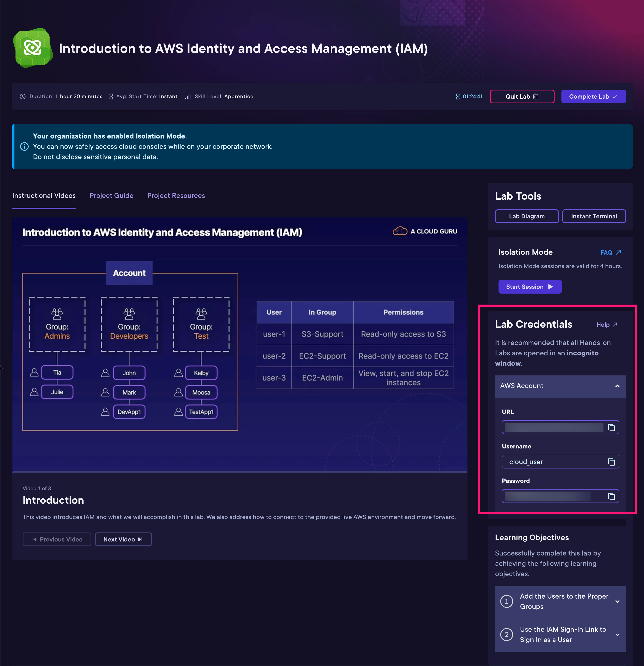Click the Complete Lab button
The height and width of the screenshot is (666, 644).
(593, 96)
